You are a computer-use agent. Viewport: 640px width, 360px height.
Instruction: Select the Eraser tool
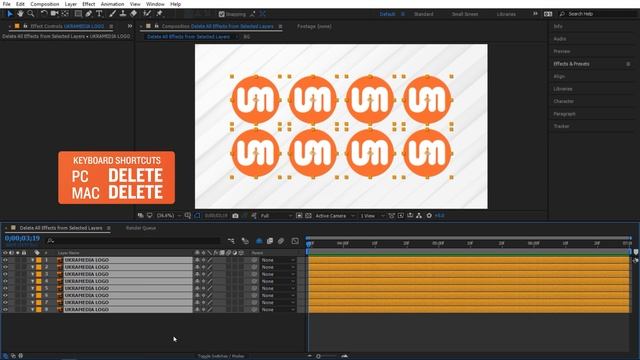pyautogui.click(x=133, y=13)
